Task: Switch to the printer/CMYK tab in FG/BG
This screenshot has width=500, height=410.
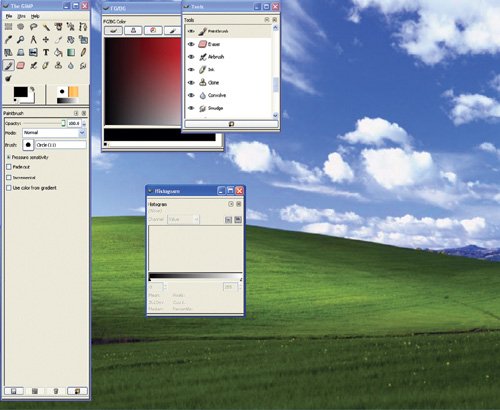Action: click(133, 31)
